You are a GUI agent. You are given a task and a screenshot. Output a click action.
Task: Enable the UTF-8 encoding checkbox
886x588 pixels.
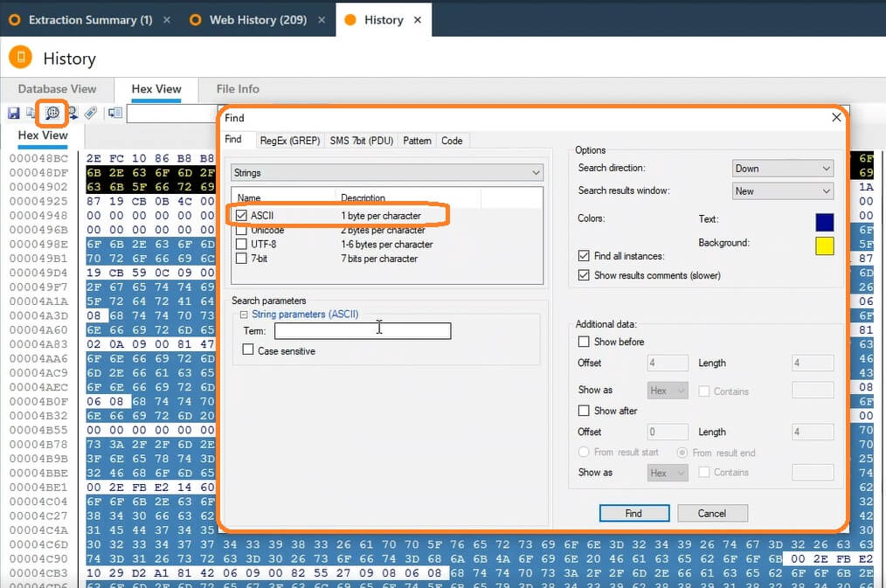(241, 244)
